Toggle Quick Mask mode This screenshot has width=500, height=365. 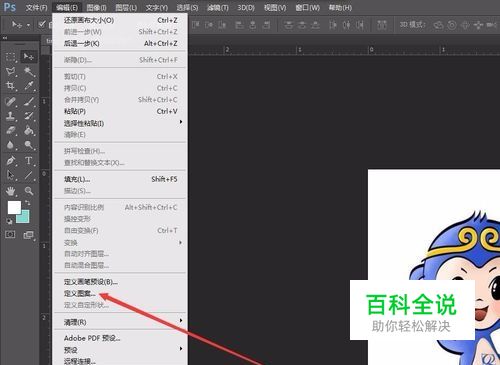pyautogui.click(x=10, y=235)
